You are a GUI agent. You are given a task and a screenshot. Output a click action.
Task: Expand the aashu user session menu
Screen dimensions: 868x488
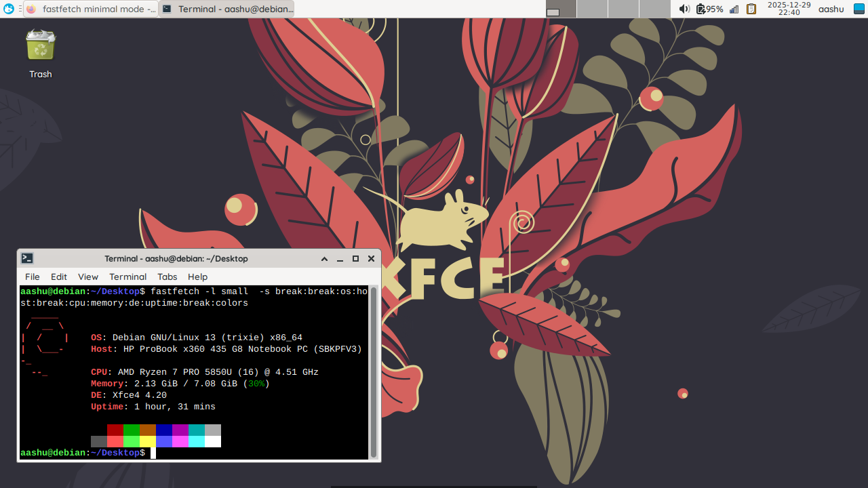(x=831, y=9)
